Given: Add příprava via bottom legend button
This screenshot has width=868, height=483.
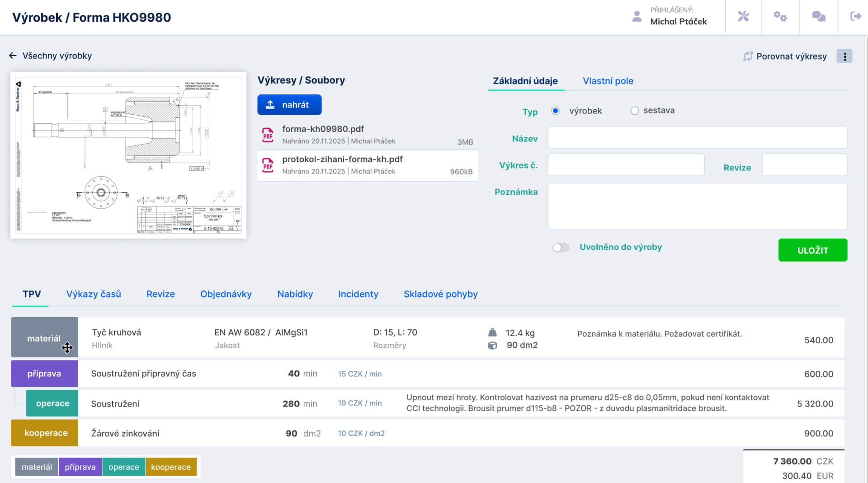Looking at the screenshot, I should pyautogui.click(x=80, y=467).
